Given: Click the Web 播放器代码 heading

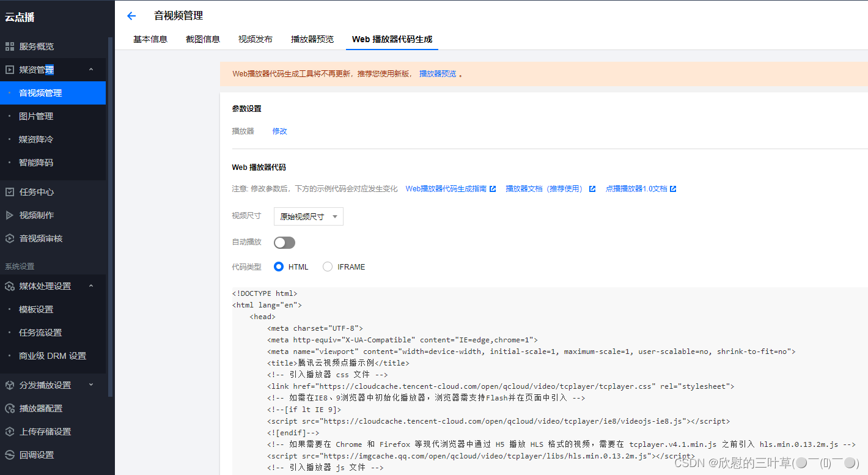Looking at the screenshot, I should pos(259,168).
